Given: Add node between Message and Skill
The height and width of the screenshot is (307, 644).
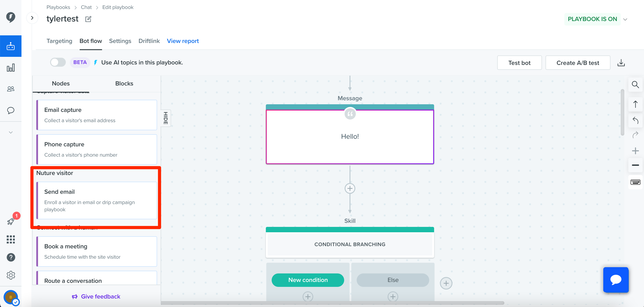Looking at the screenshot, I should (x=350, y=188).
